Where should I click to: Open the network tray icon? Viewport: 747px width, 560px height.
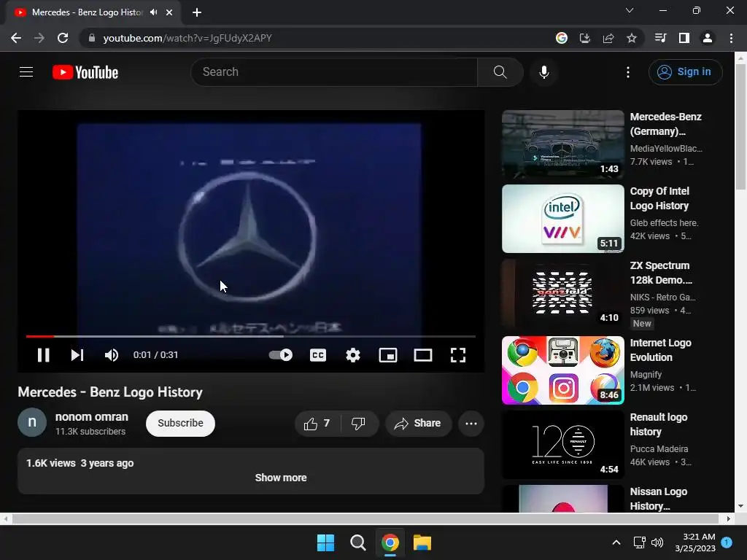coord(639,542)
